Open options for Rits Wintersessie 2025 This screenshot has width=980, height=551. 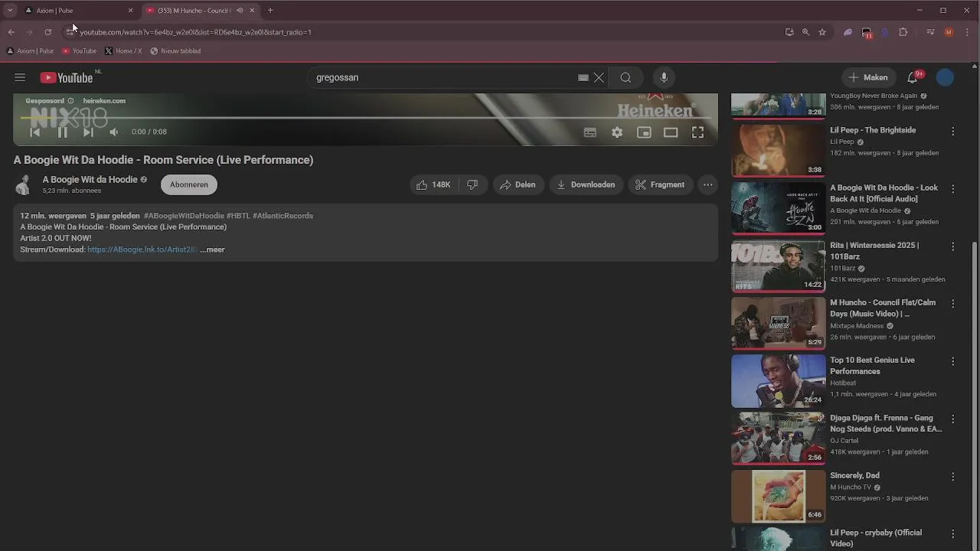point(953,246)
